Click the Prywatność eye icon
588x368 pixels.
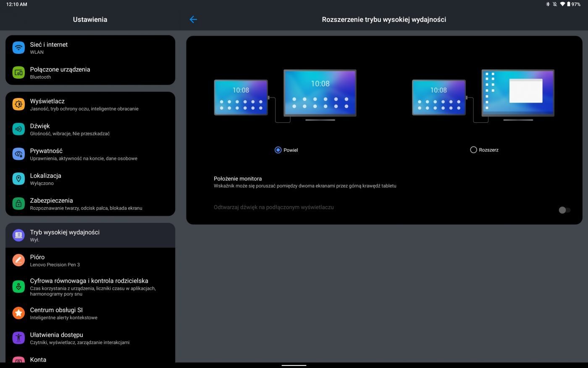(x=18, y=154)
